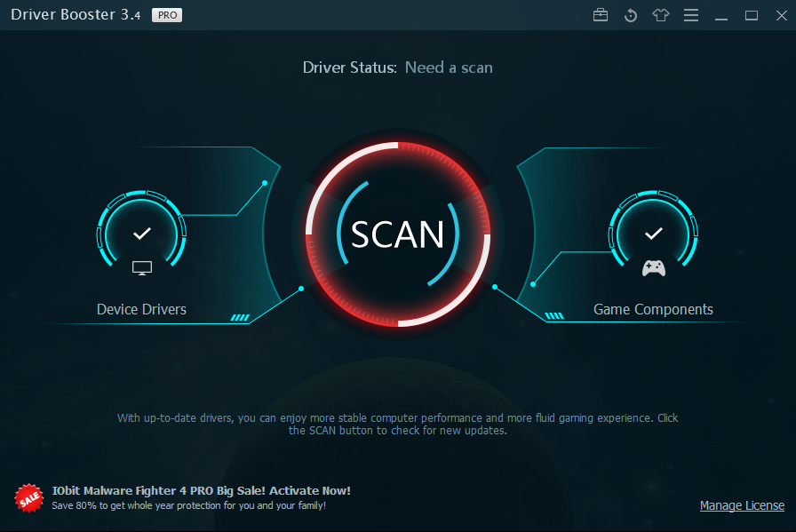Image resolution: width=796 pixels, height=532 pixels.
Task: Click the checkmark inside Device Drivers gauge
Action: tap(141, 233)
